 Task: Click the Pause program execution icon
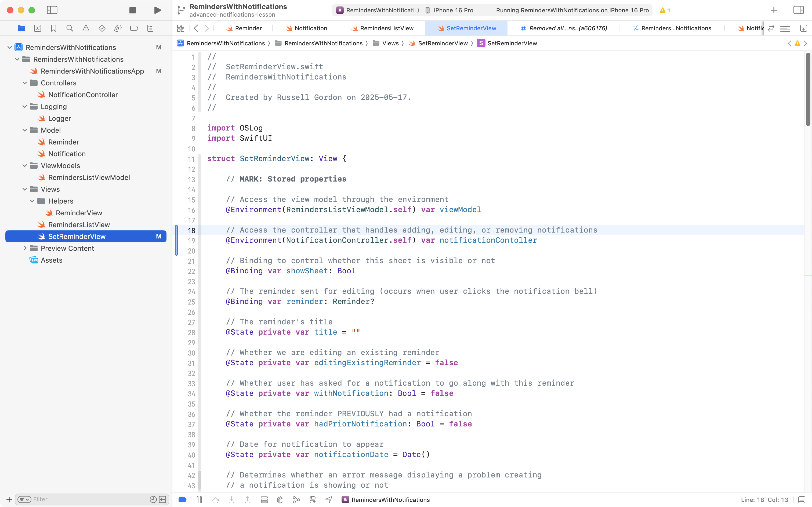(x=199, y=500)
